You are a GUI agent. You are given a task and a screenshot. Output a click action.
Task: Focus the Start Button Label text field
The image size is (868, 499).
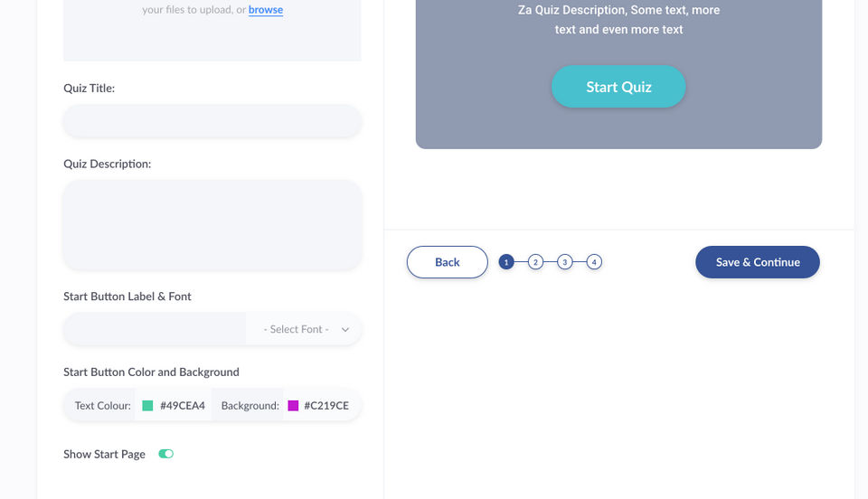click(154, 329)
